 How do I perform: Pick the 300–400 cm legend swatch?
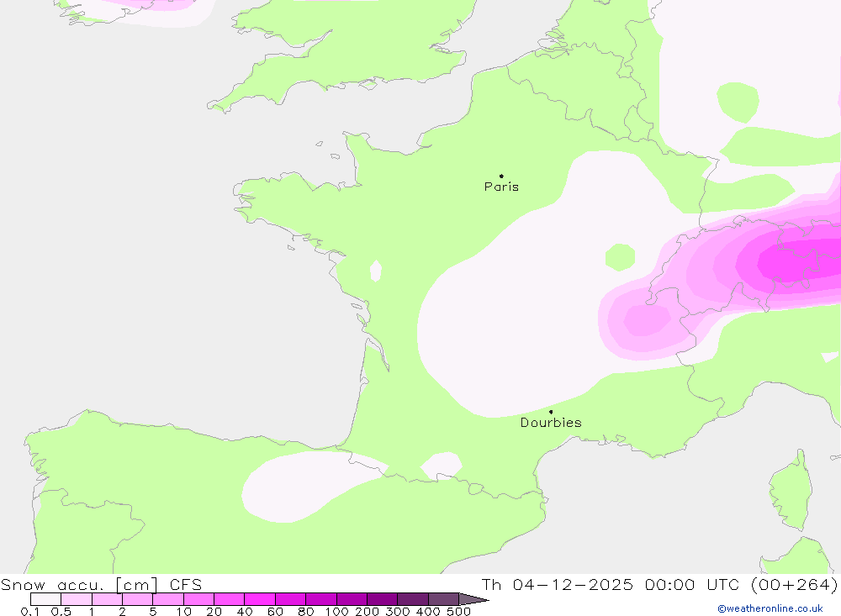point(412,599)
